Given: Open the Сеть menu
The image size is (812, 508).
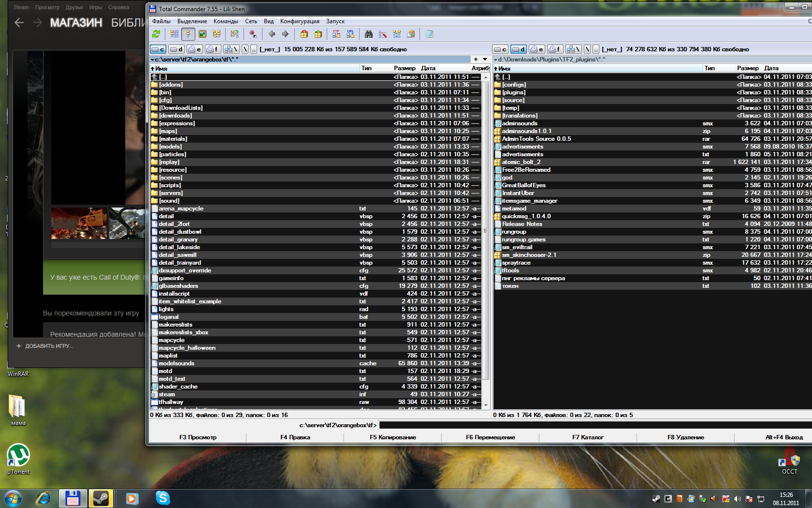Looking at the screenshot, I should click(251, 21).
